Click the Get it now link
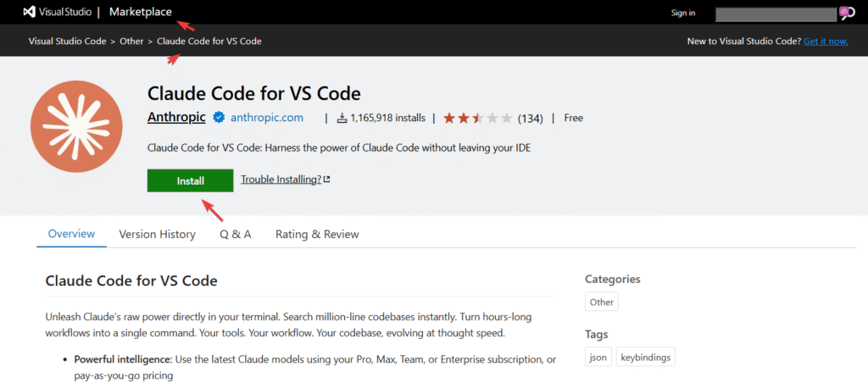The image size is (868, 383). point(826,41)
